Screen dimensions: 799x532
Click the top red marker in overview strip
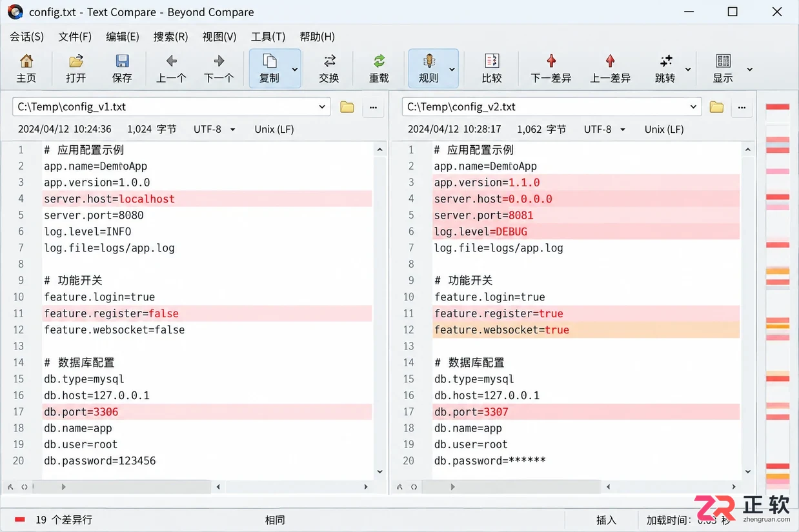(x=778, y=106)
